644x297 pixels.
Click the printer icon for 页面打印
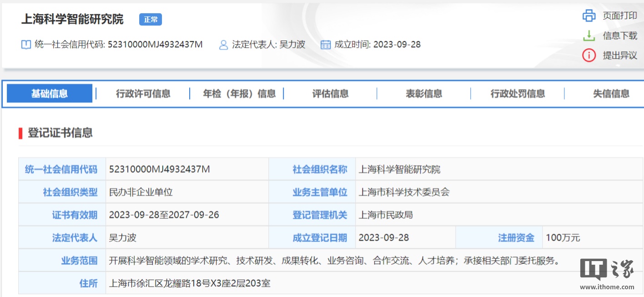[x=589, y=15]
